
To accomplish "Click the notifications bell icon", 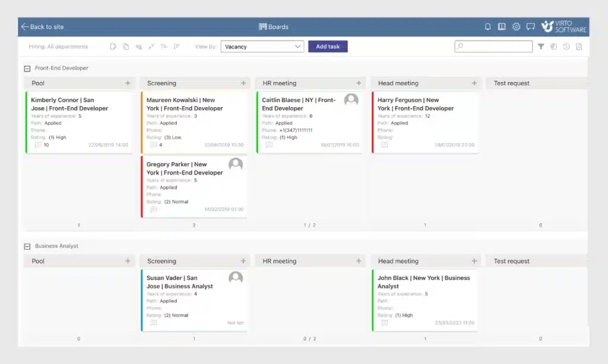I will [487, 27].
